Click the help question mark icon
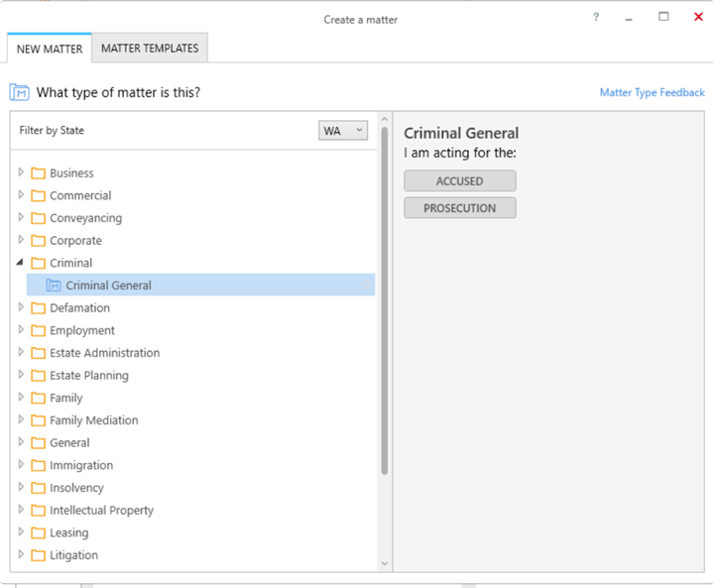This screenshot has height=588, width=713. tap(596, 17)
